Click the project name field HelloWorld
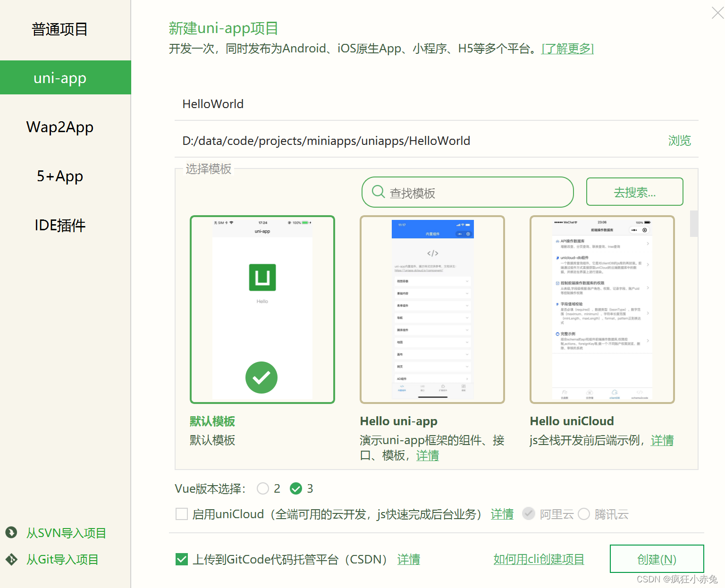Screen dimensions: 725x588 tap(437, 104)
